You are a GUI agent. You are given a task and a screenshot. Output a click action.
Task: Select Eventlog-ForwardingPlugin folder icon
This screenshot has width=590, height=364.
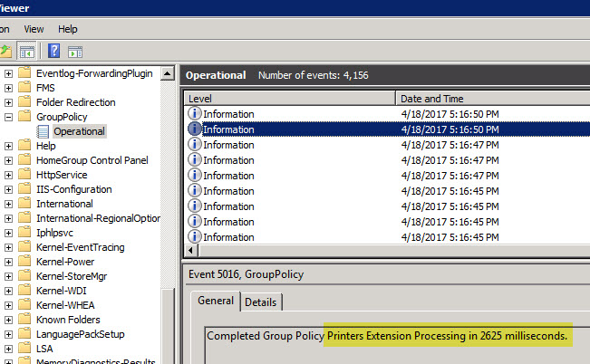(24, 72)
